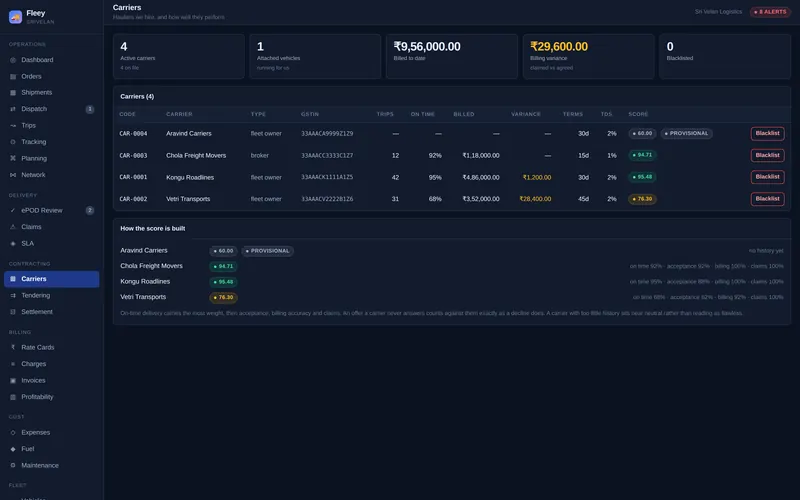Click the Shipments sidebar icon
800x500 pixels.
[13, 93]
